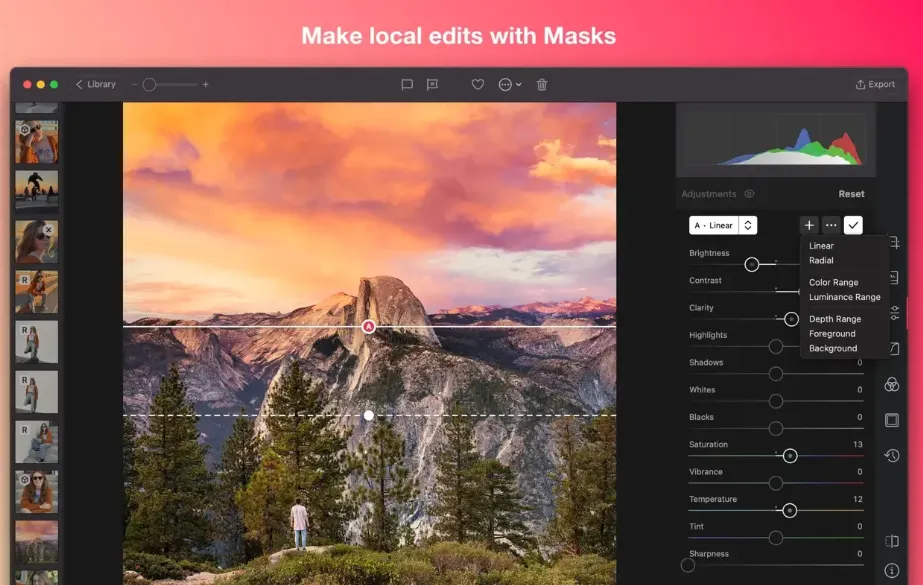Screen dimensions: 923x585
Task: Choose Luminance Range mask option
Action: (844, 297)
